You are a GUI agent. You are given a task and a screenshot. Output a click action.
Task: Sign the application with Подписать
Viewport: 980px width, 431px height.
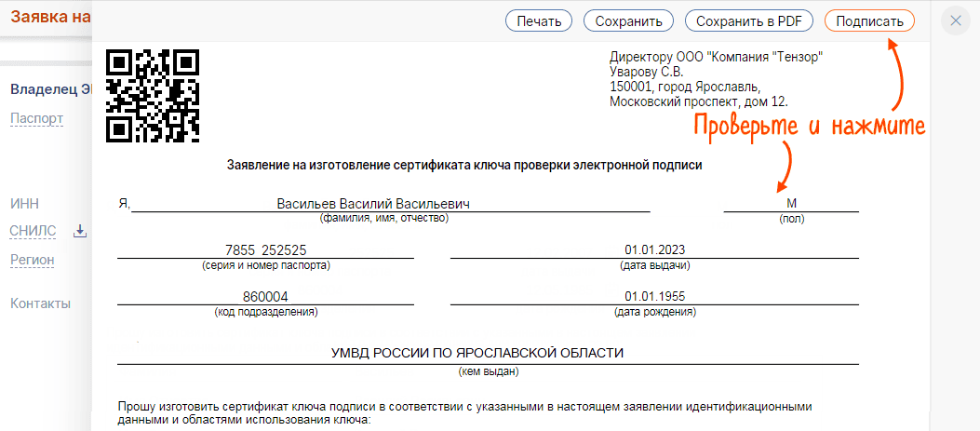(x=869, y=21)
